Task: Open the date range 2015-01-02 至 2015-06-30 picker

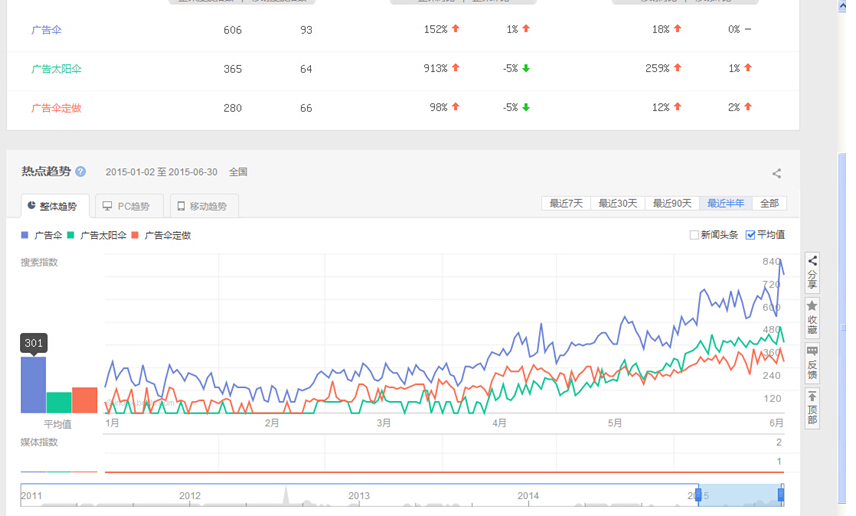Action: click(x=162, y=172)
